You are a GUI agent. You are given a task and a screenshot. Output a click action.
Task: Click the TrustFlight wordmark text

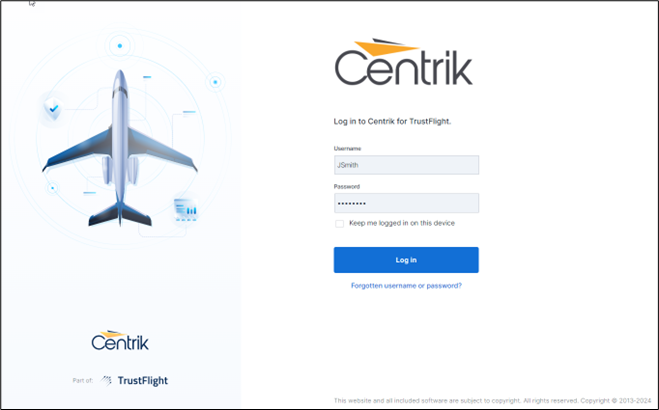coord(142,381)
